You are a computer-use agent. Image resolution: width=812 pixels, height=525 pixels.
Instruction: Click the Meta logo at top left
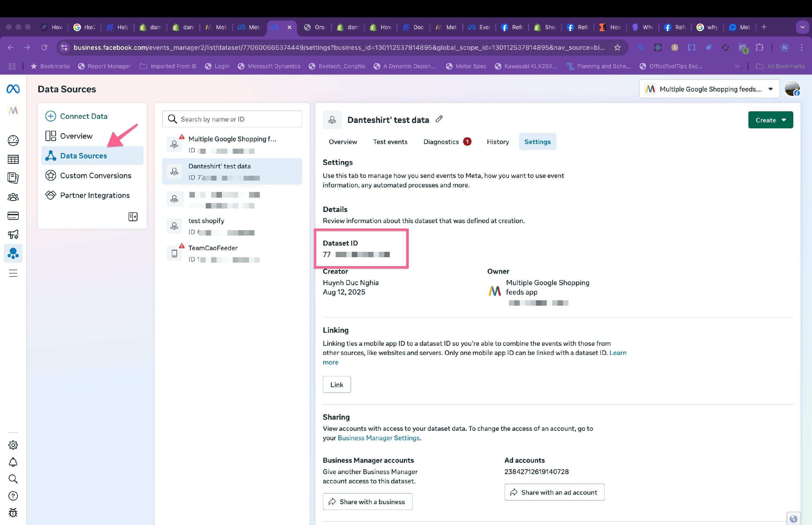(x=13, y=89)
